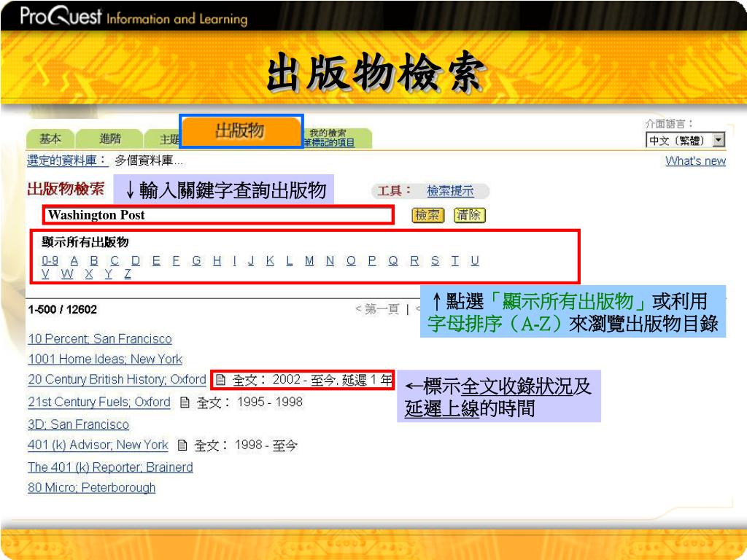
Task: Browse publications under letter T
Action: pos(455,260)
